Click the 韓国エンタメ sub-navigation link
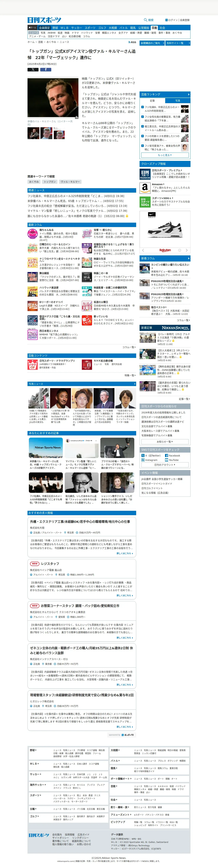Viewport: 218px width, 868px height. click(x=109, y=33)
